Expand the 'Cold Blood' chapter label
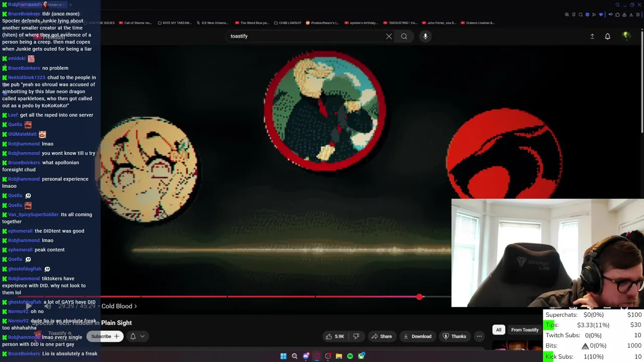 119,306
